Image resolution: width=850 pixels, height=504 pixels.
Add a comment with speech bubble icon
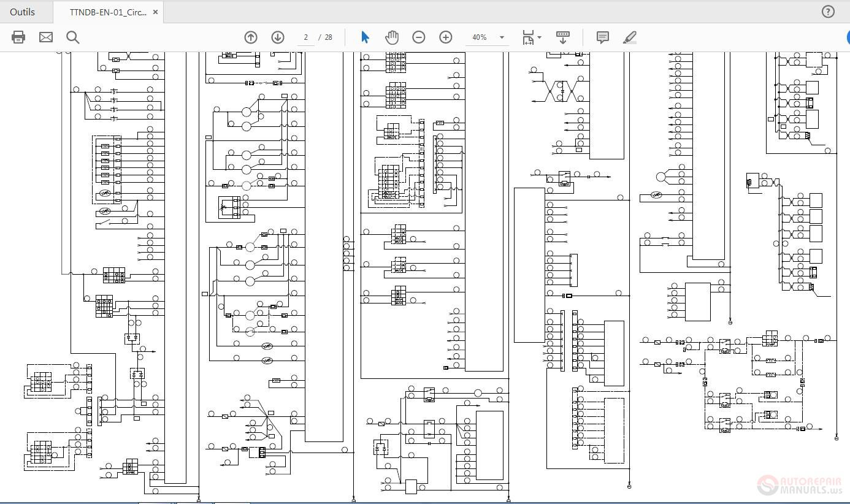click(x=603, y=37)
